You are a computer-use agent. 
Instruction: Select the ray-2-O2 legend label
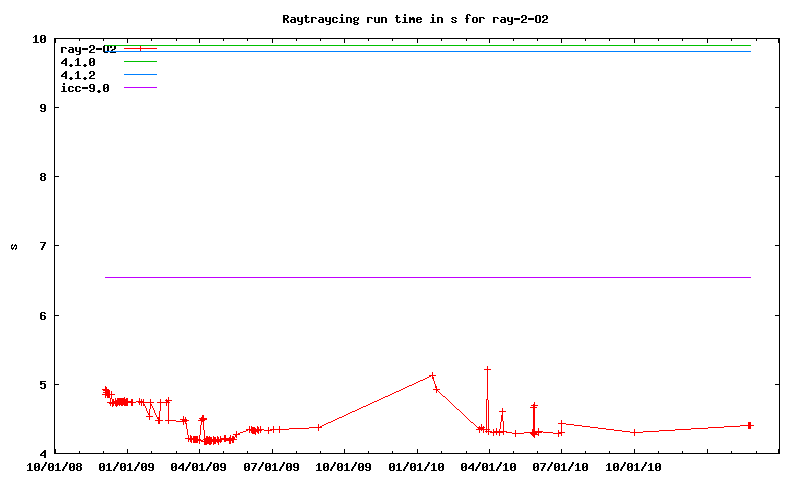88,49
